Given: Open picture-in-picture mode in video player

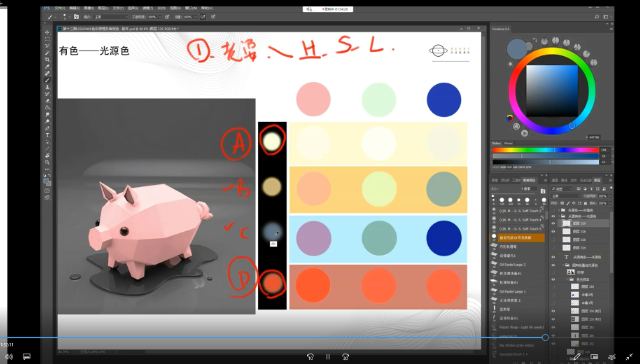Looking at the screenshot, I should [594, 357].
